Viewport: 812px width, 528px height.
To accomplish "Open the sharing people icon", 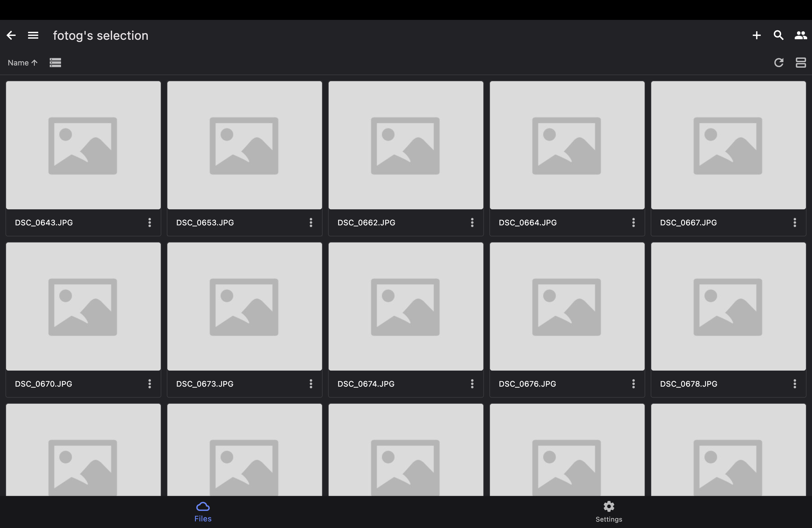I will pyautogui.click(x=800, y=35).
